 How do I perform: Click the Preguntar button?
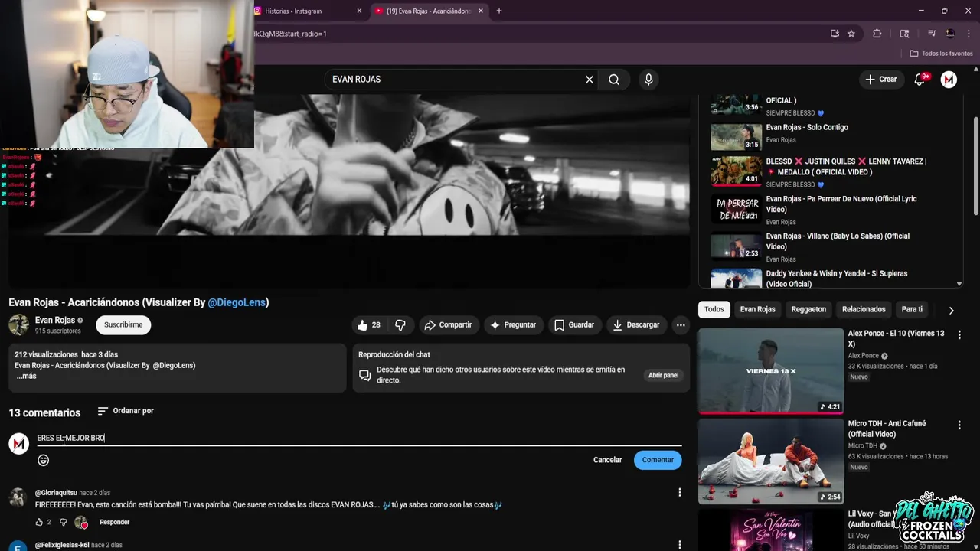click(513, 325)
